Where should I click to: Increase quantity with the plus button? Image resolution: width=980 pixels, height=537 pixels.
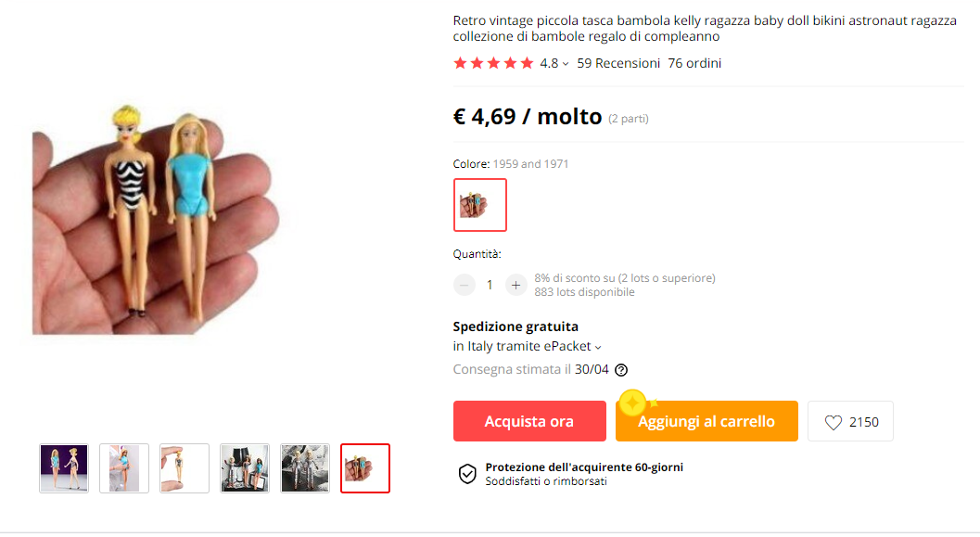coord(515,285)
